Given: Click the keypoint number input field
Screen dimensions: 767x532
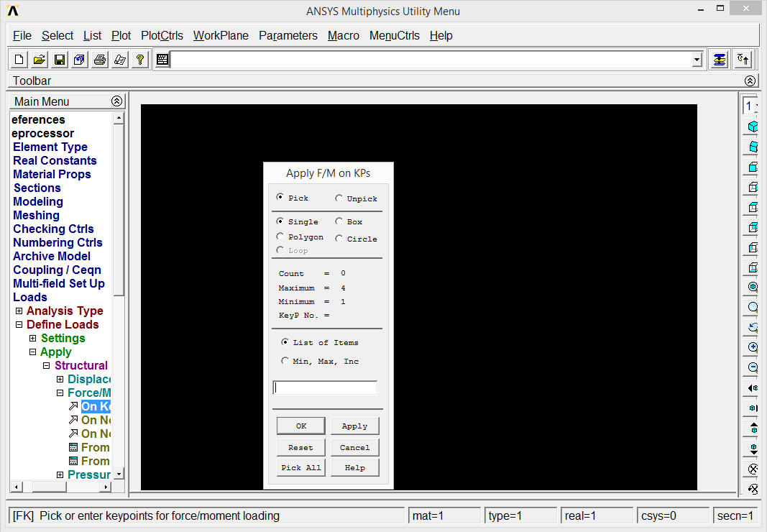Looking at the screenshot, I should coord(325,387).
